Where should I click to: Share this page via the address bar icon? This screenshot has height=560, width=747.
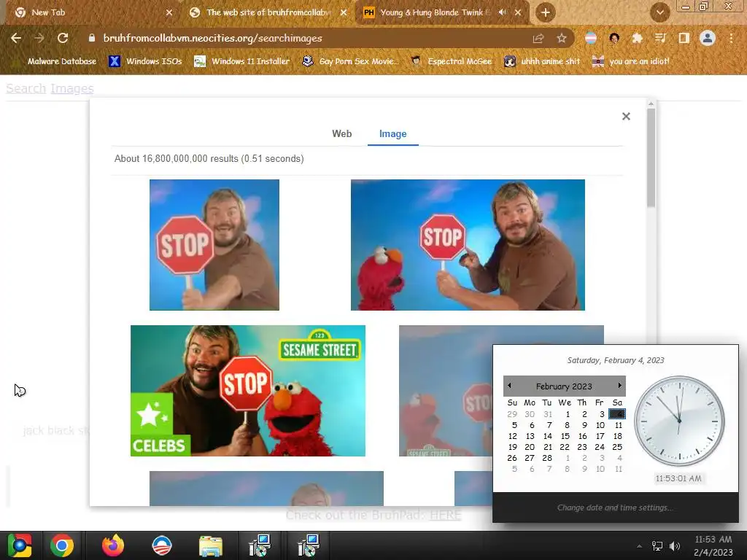(x=538, y=38)
